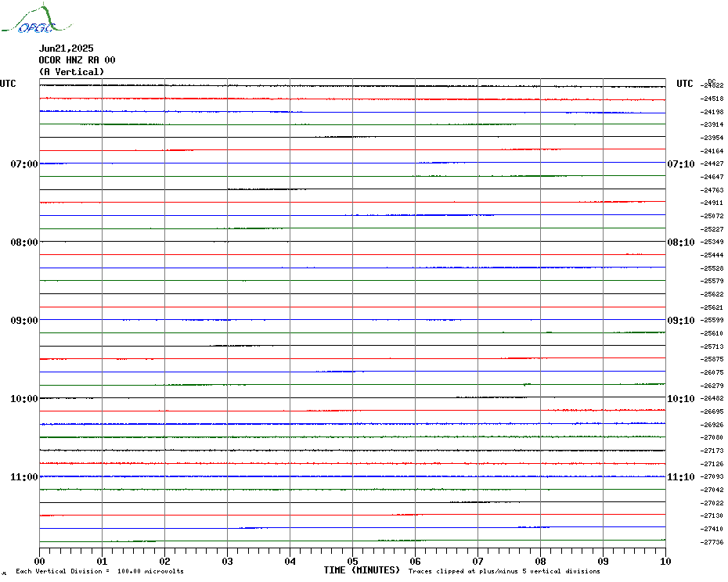Click DC offset value -27080
The width and height of the screenshot is (728, 582).
pyautogui.click(x=712, y=437)
